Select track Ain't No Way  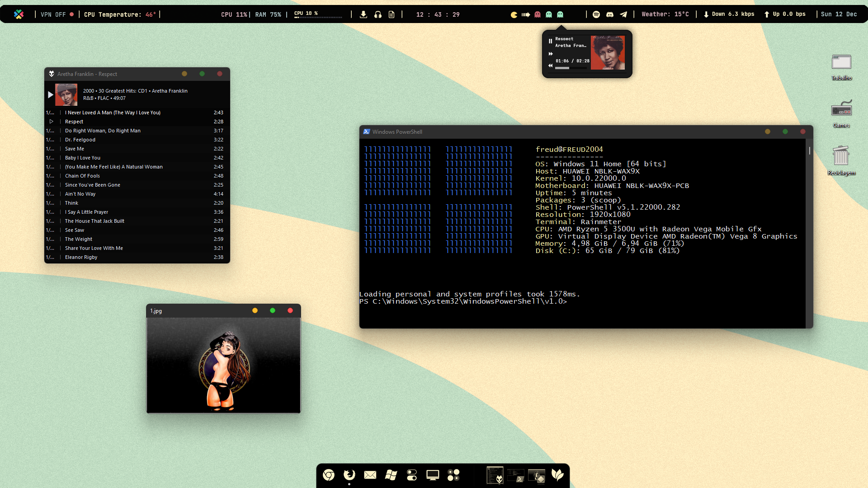coord(137,194)
